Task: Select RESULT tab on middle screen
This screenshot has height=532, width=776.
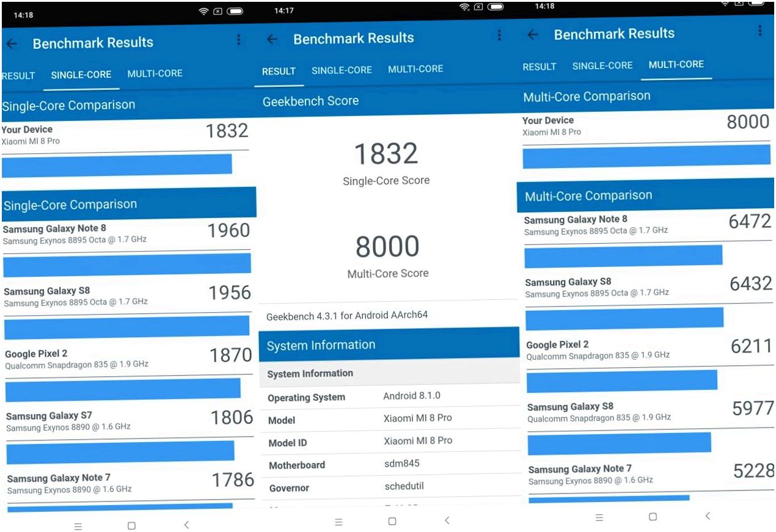Action: click(279, 71)
